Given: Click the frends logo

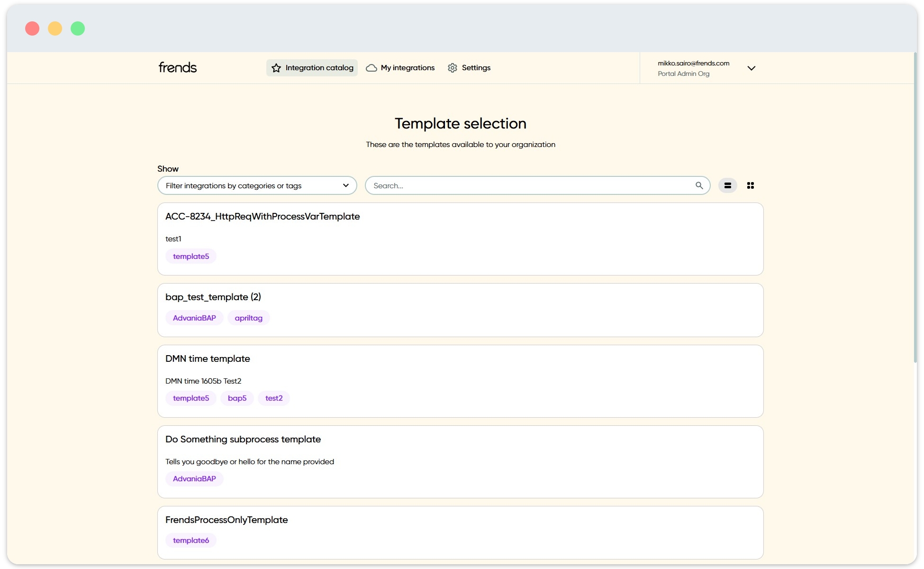Looking at the screenshot, I should pos(177,67).
